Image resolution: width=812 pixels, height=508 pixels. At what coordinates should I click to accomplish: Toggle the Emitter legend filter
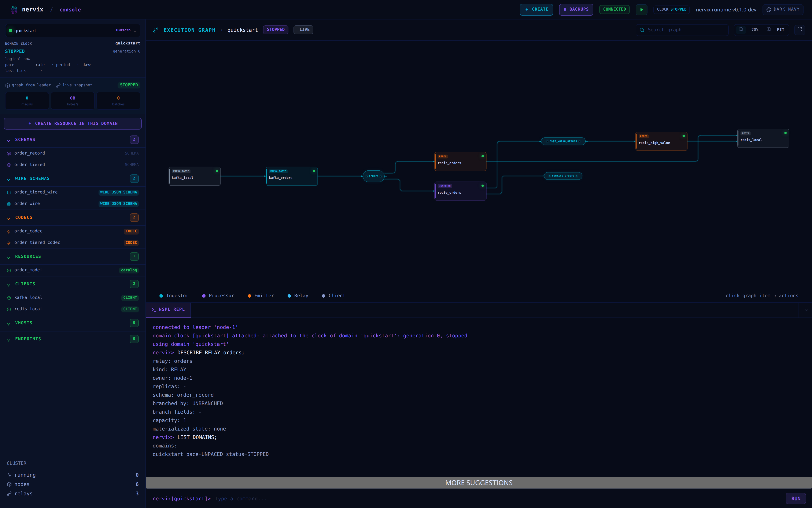[261, 296]
